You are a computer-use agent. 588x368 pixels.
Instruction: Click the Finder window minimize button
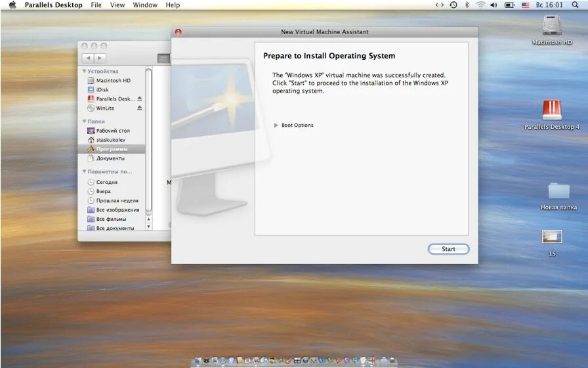[94, 46]
